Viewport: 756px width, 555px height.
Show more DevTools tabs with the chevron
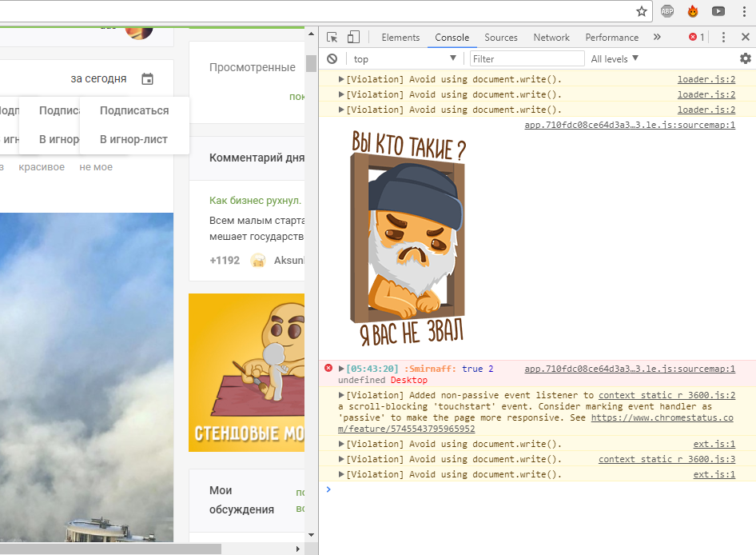pos(657,38)
